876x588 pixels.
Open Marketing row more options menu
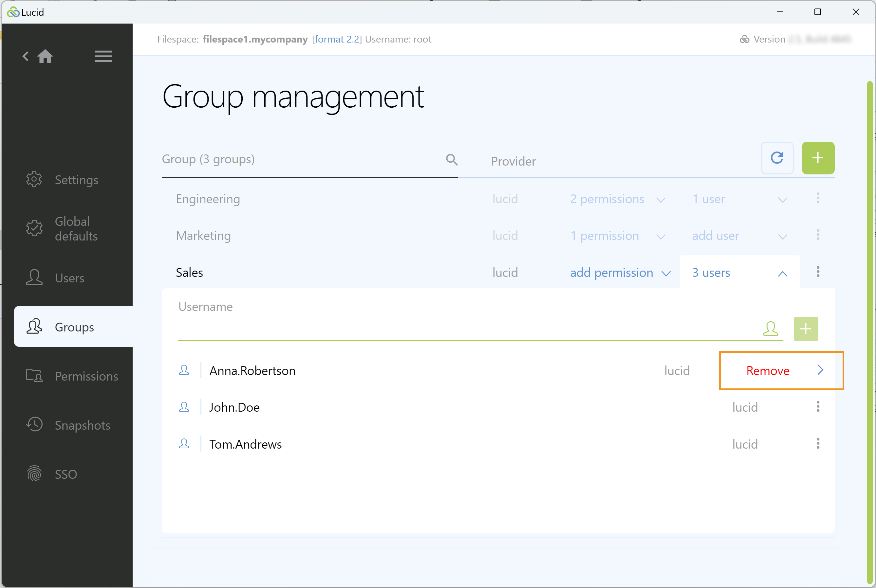click(x=818, y=235)
